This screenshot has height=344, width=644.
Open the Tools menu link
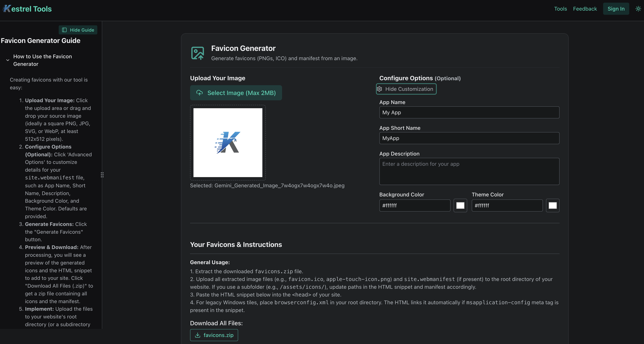point(560,9)
